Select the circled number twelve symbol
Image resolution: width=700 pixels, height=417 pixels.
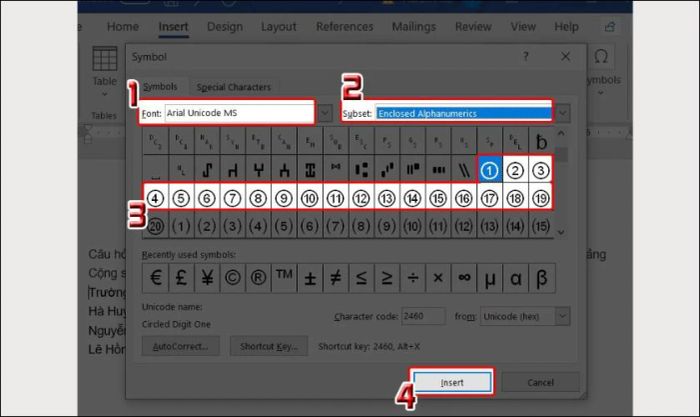pos(361,197)
